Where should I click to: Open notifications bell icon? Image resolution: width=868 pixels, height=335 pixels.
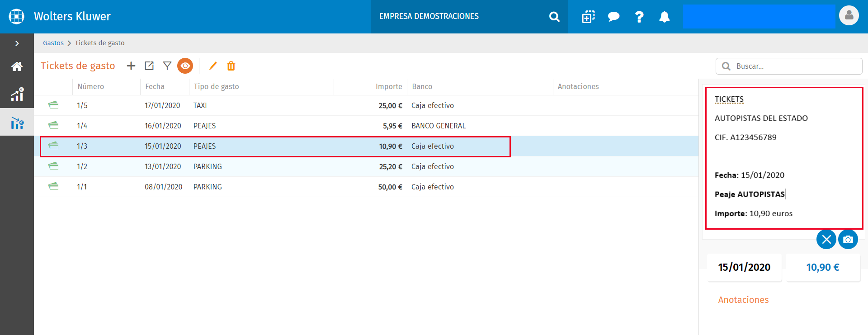pyautogui.click(x=664, y=17)
